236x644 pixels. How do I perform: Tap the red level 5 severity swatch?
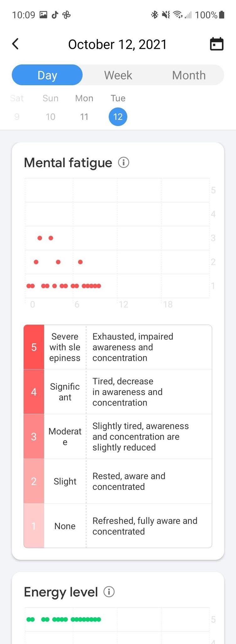tap(34, 347)
